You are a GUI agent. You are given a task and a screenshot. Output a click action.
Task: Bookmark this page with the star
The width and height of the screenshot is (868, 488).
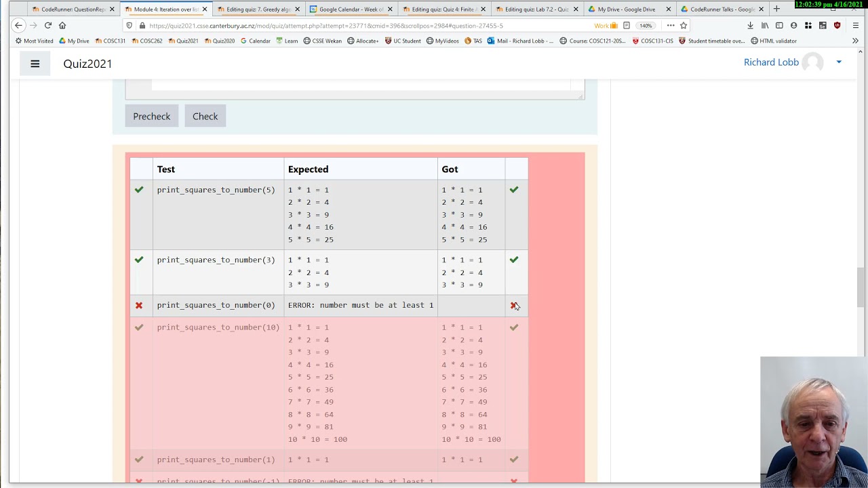(x=684, y=26)
